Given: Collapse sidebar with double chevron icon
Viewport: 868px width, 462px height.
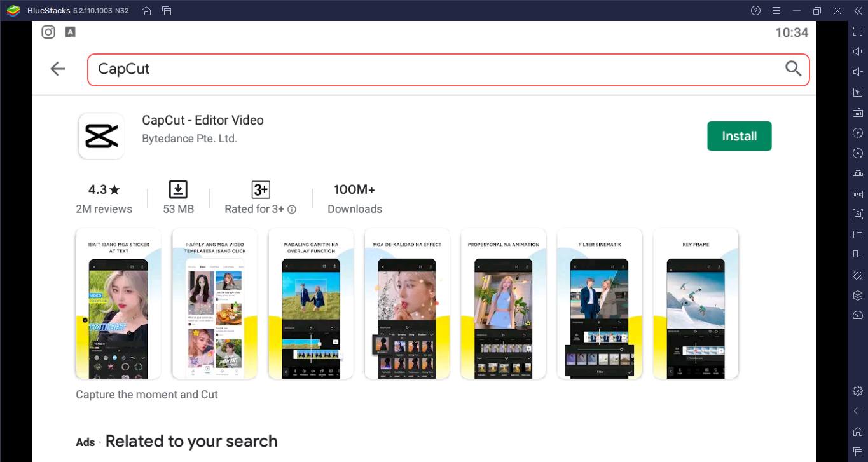Looking at the screenshot, I should click(858, 10).
